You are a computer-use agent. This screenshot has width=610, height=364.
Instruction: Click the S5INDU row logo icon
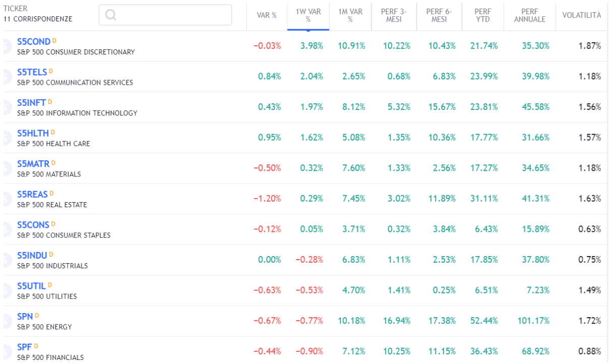click(7, 261)
